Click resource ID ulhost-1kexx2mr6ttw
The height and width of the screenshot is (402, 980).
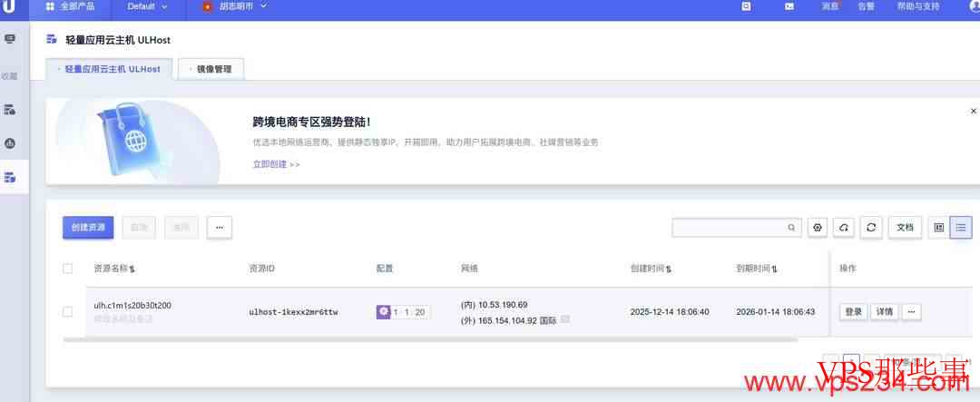click(294, 312)
